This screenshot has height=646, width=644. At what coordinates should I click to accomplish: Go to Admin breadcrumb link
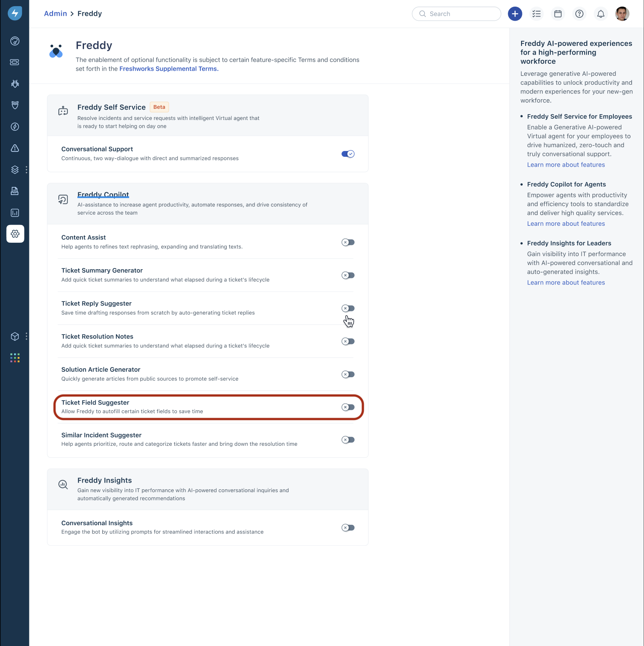55,14
